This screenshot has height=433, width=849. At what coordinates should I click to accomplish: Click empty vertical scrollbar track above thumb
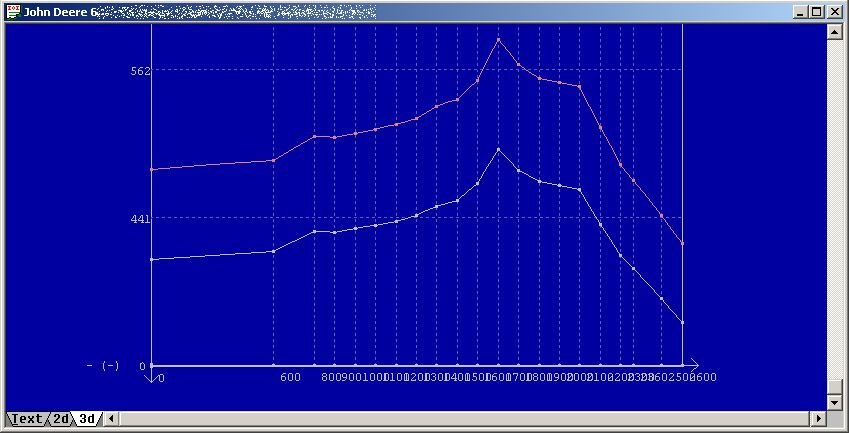point(836,200)
